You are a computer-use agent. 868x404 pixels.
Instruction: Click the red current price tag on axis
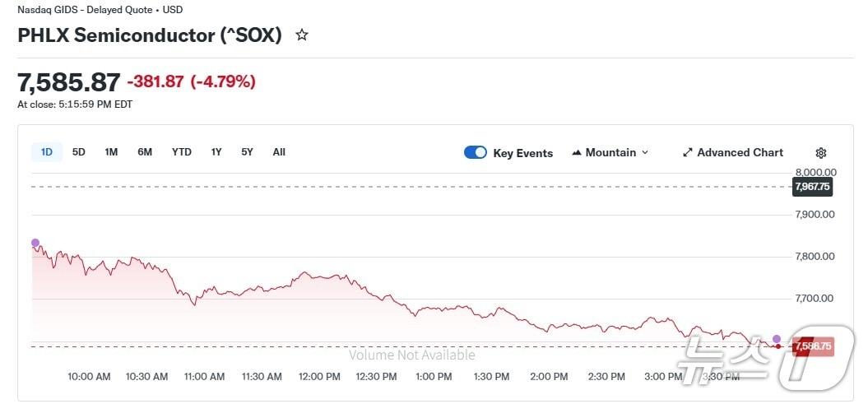[813, 346]
